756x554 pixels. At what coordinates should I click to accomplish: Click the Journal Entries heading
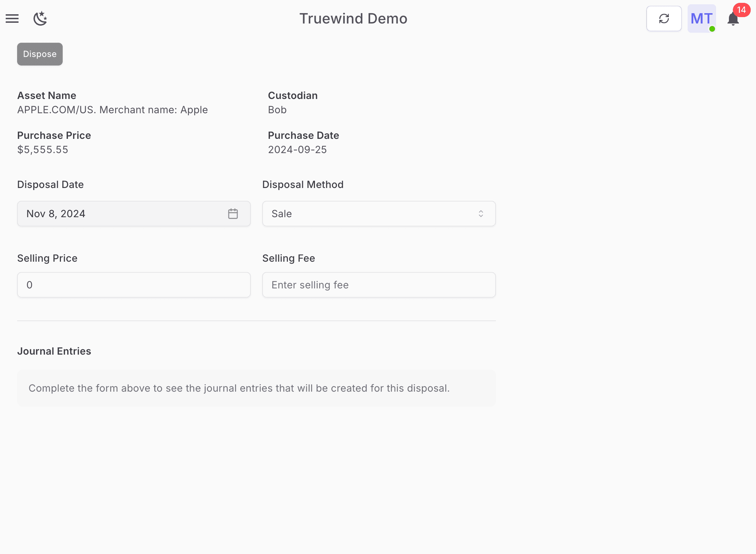pos(54,351)
